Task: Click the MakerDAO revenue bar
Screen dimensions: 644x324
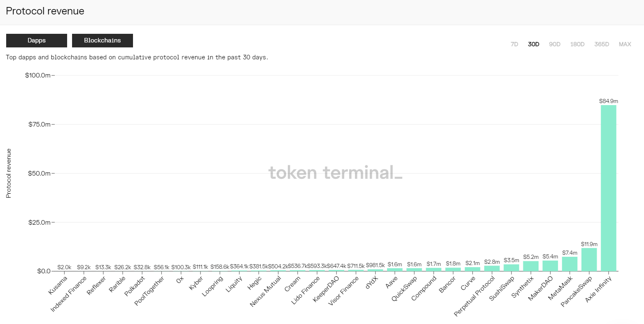Action: (551, 265)
